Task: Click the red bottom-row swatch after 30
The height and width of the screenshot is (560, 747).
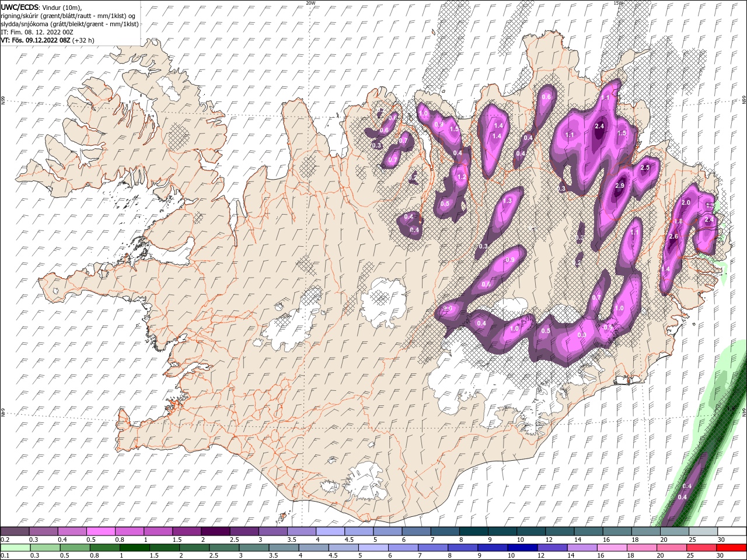Action: click(x=732, y=548)
